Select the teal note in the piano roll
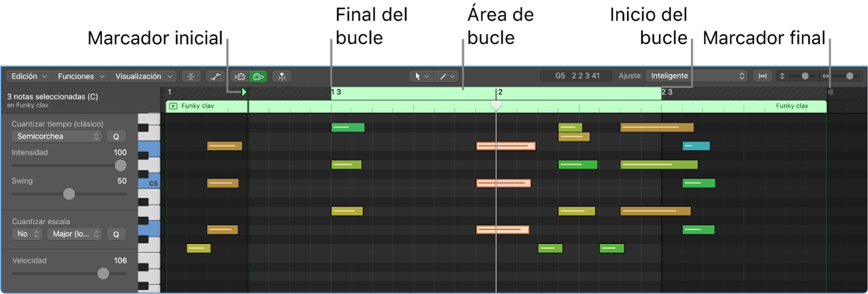868x294 pixels. (x=696, y=146)
